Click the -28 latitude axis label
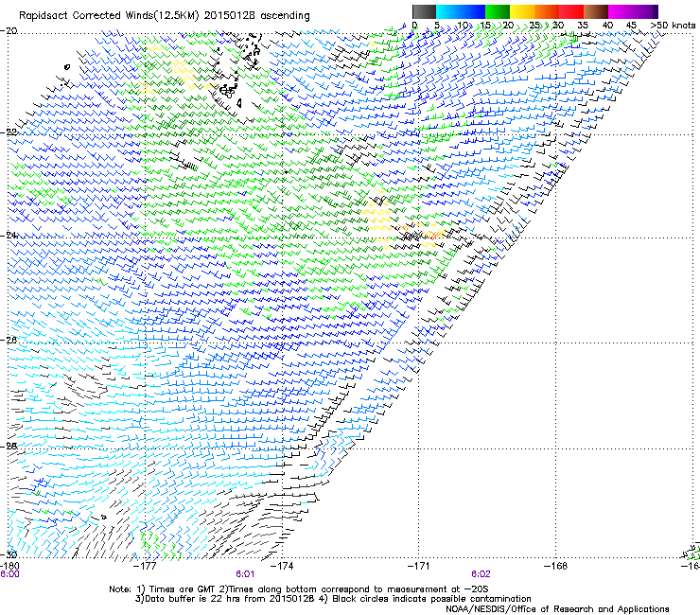The image size is (700, 615). 9,446
